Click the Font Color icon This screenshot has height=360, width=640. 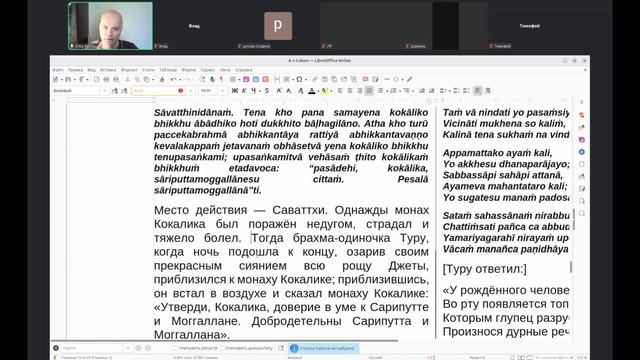pyautogui.click(x=312, y=91)
